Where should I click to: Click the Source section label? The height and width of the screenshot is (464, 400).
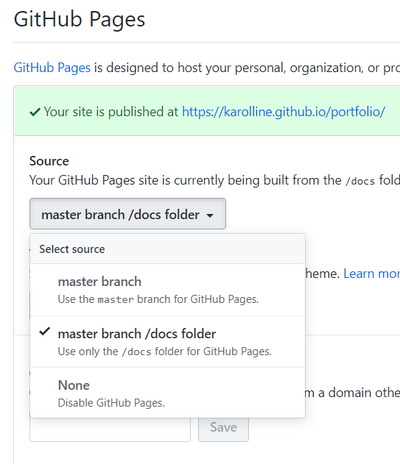49,161
